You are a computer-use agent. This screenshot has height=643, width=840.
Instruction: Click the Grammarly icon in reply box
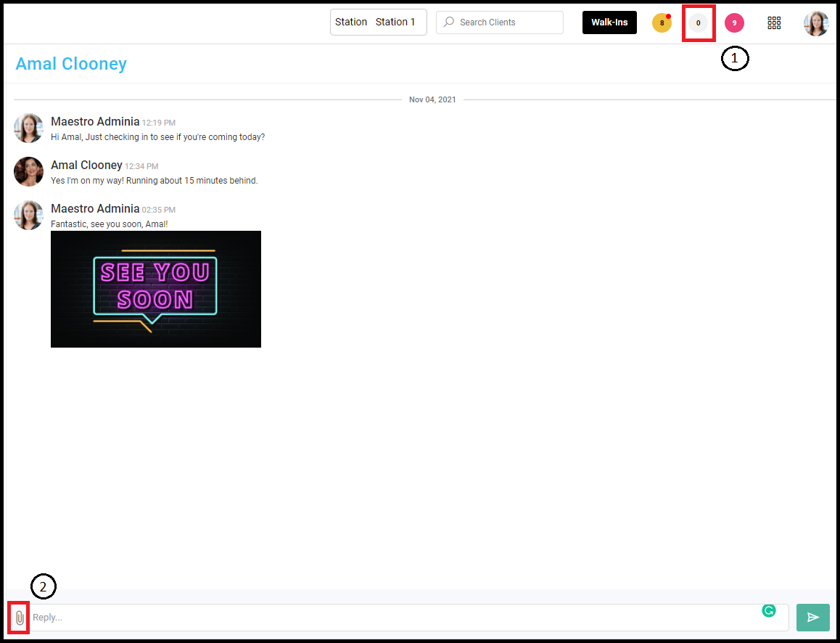point(769,610)
